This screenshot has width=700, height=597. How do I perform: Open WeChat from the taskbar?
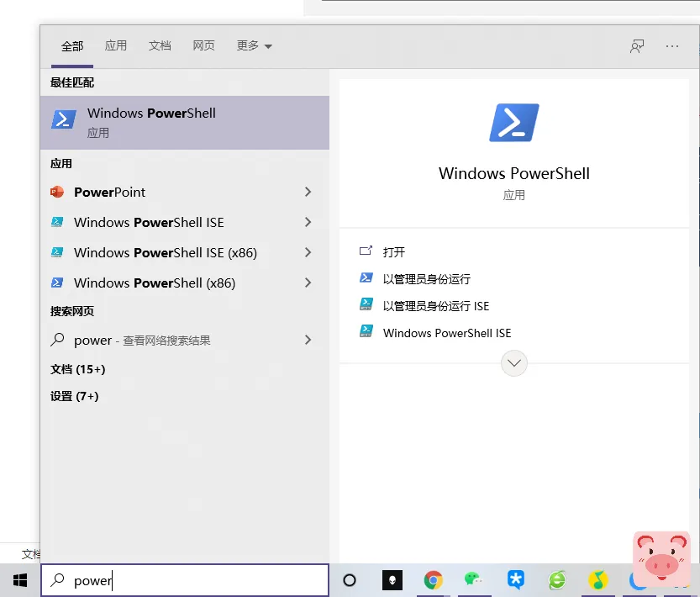tap(474, 580)
